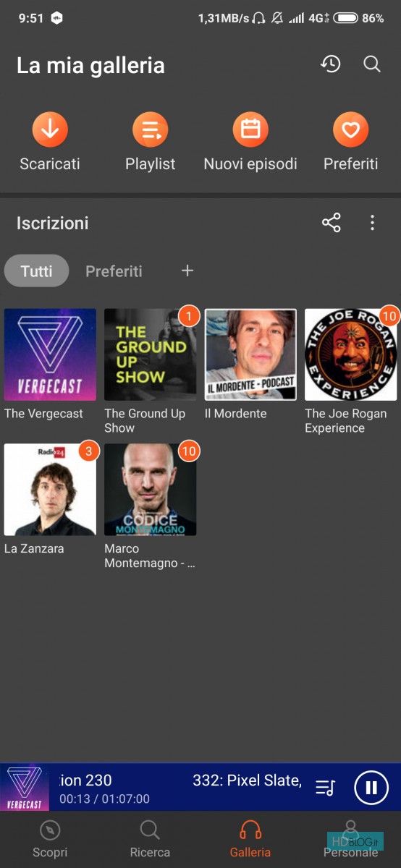Open the Playlist icon
The height and width of the screenshot is (868, 401).
(x=151, y=130)
